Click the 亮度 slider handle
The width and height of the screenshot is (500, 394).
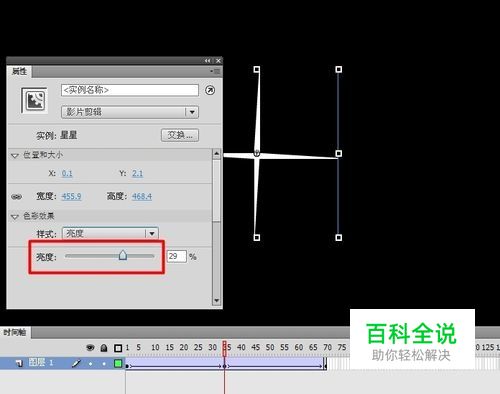pyautogui.click(x=123, y=255)
